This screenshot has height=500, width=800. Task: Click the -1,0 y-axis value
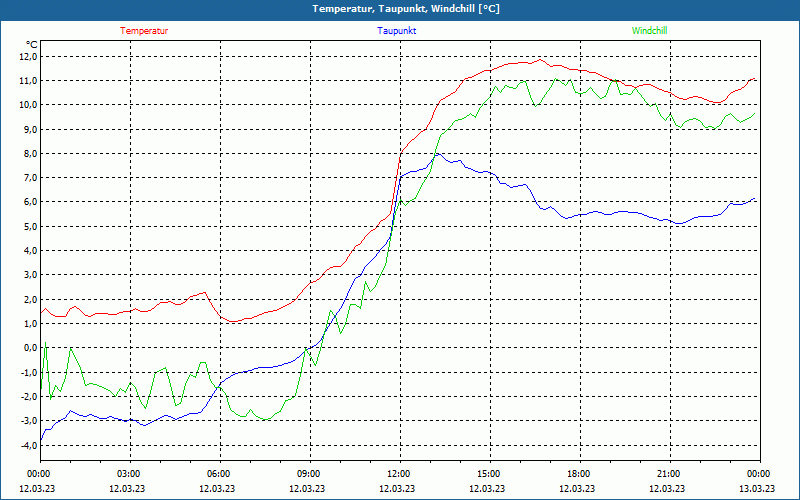pyautogui.click(x=29, y=372)
